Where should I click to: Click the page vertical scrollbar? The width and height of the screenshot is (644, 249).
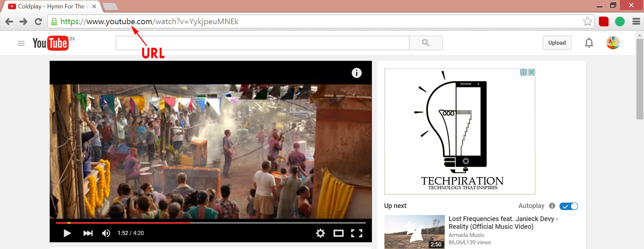640,79
